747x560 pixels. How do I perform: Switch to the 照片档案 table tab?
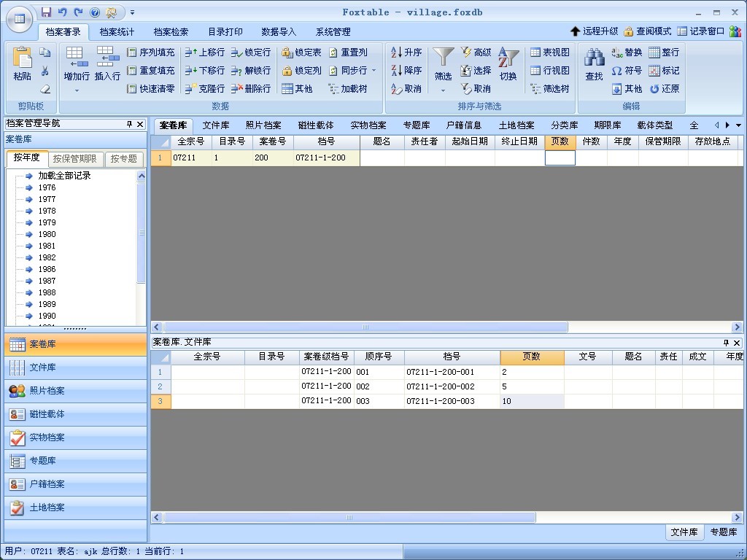click(263, 125)
